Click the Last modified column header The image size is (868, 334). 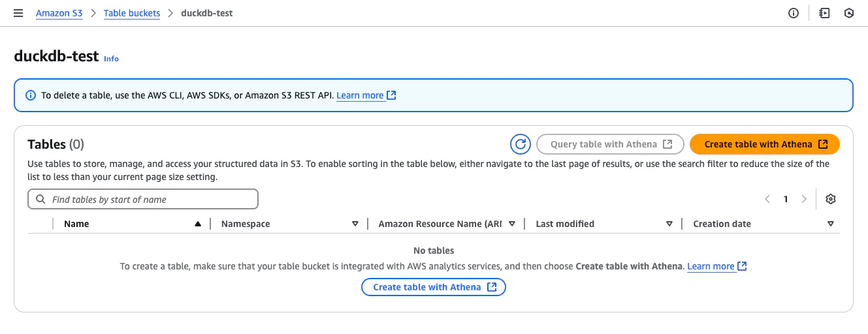(565, 224)
